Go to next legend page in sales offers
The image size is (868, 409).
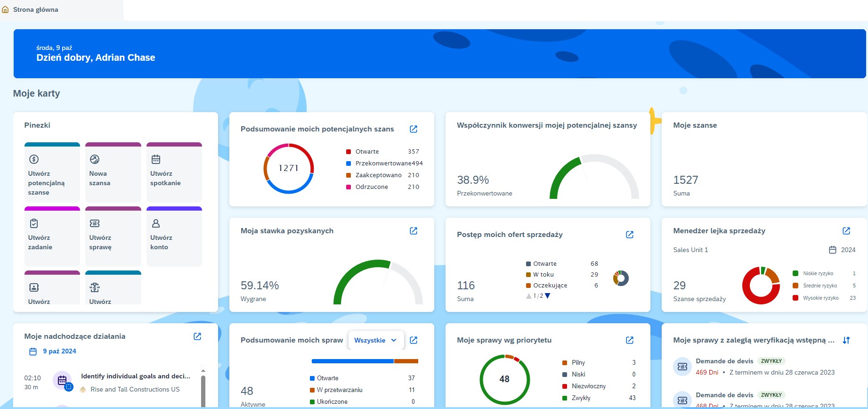coord(548,296)
